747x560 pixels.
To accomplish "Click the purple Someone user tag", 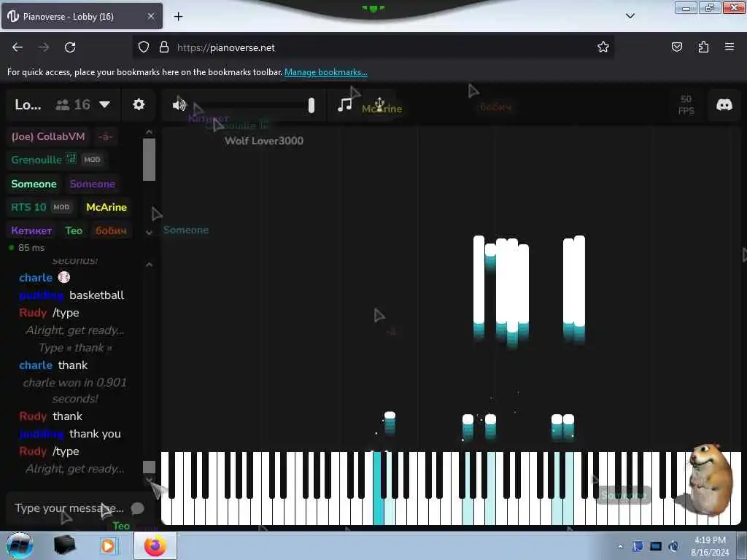I will coord(93,184).
